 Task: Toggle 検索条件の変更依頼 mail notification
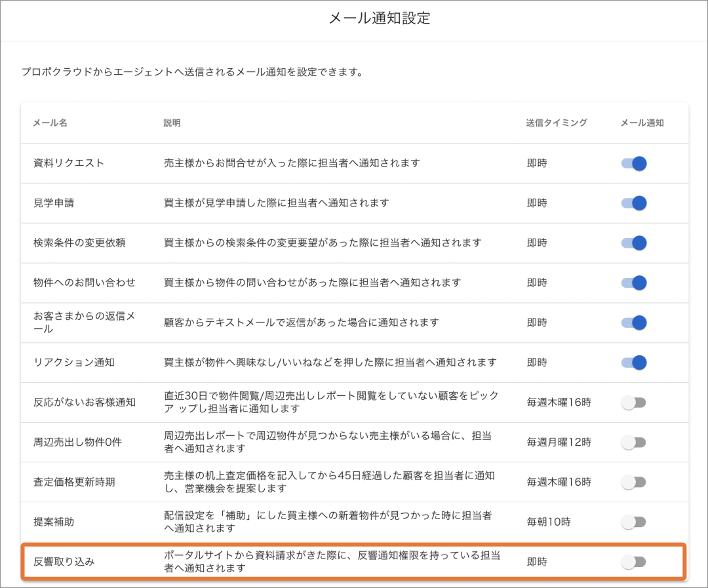point(634,243)
